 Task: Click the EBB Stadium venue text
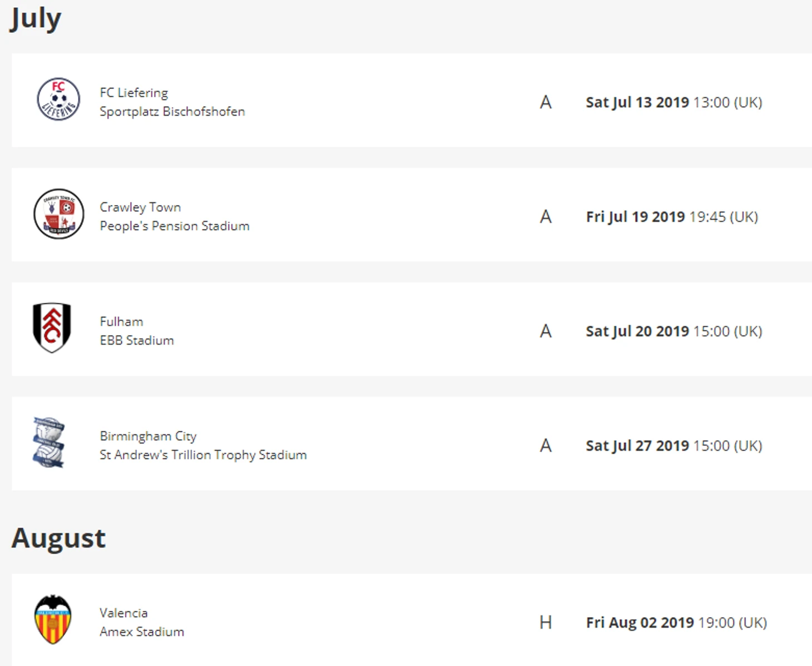tap(137, 340)
